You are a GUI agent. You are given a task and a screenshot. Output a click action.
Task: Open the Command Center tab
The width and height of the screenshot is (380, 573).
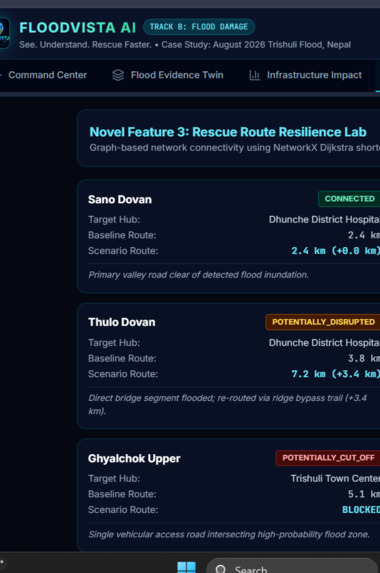[47, 75]
